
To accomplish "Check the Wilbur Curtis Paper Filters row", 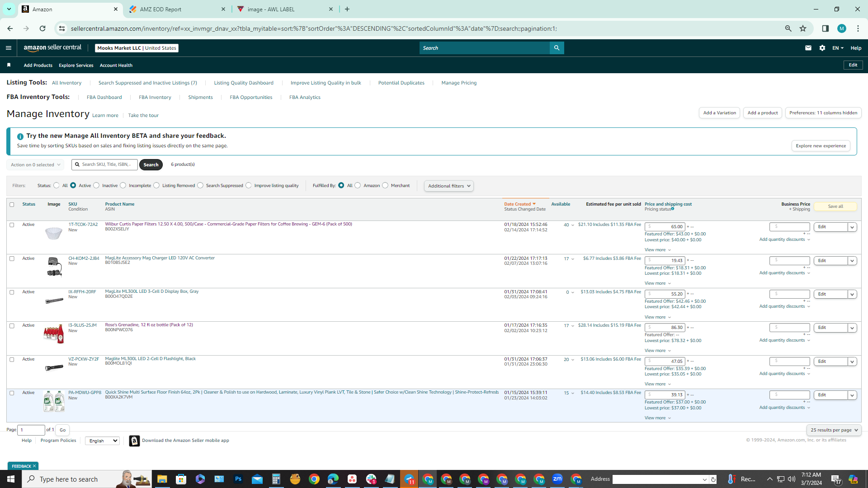I will pos(12,225).
